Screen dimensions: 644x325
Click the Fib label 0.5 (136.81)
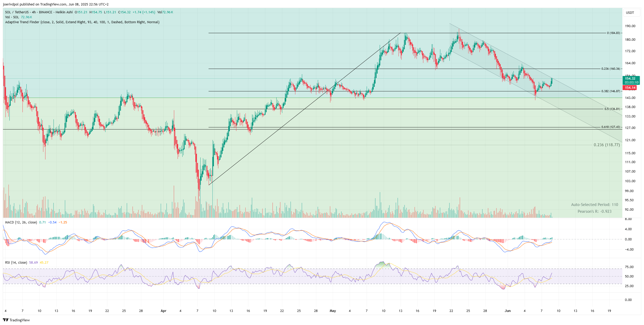pyautogui.click(x=612, y=109)
